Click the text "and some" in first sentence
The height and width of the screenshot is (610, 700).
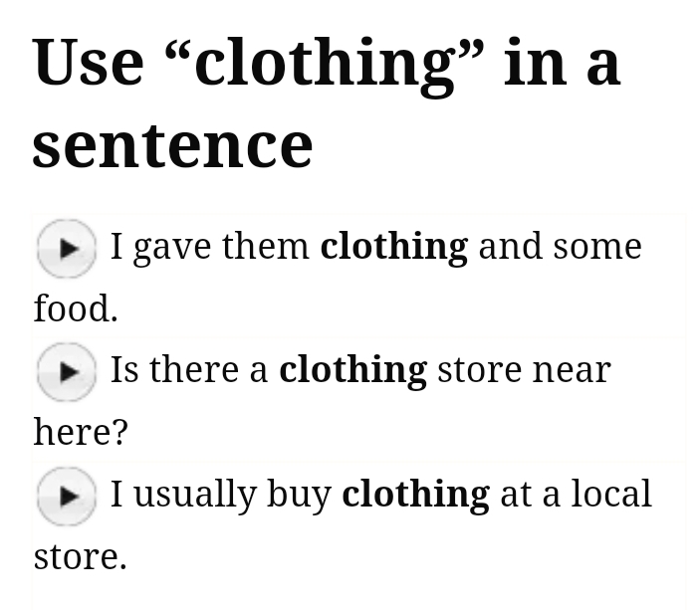[x=560, y=247]
